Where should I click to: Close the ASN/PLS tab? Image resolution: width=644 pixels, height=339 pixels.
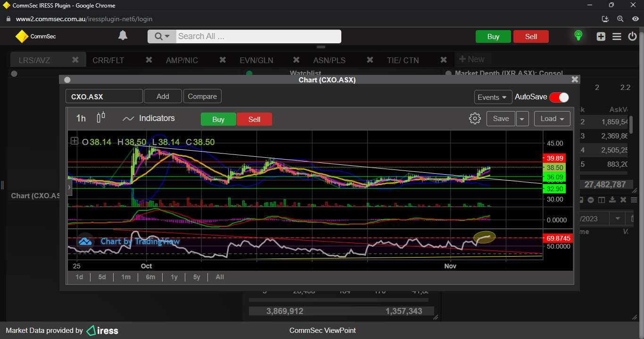click(370, 60)
